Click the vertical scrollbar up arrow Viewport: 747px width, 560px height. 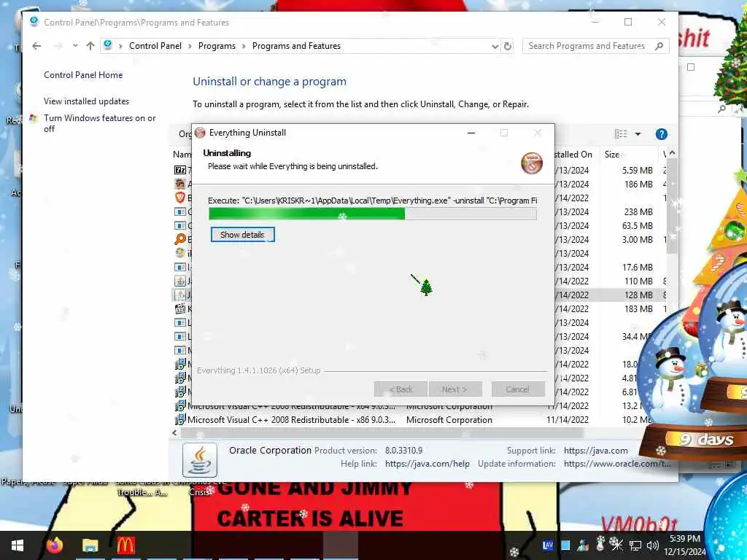[x=672, y=153]
